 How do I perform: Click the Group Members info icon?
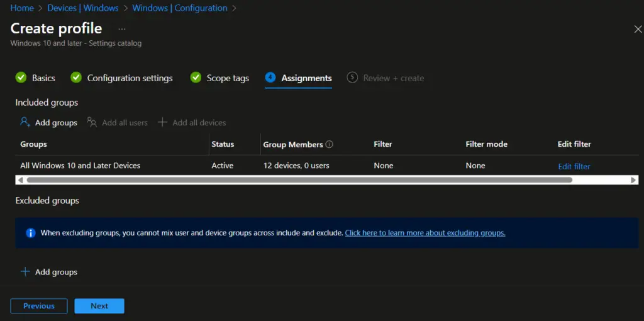tap(330, 145)
